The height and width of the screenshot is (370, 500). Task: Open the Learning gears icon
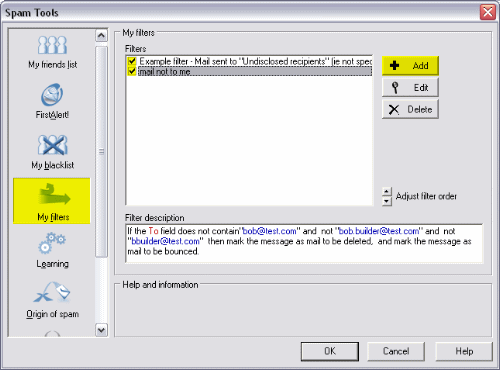(x=52, y=244)
